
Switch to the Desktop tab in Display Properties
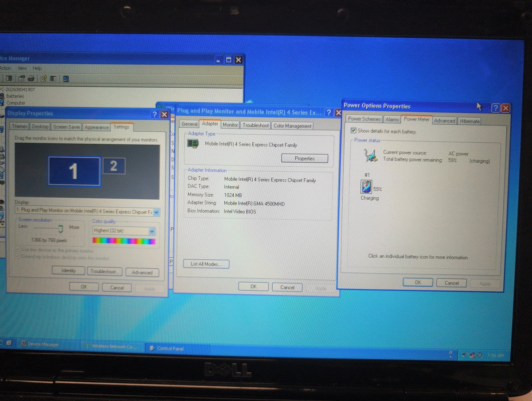(x=40, y=127)
